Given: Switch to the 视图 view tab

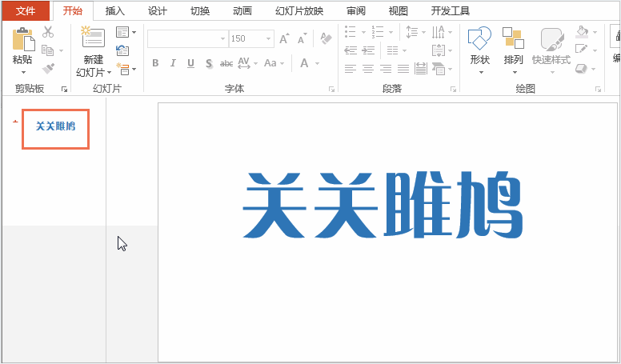Looking at the screenshot, I should tap(398, 10).
